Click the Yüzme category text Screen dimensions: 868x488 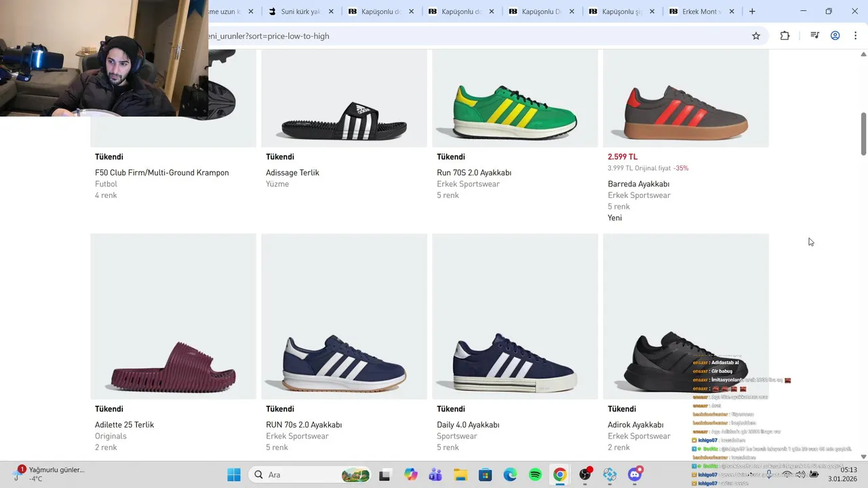[x=277, y=184]
